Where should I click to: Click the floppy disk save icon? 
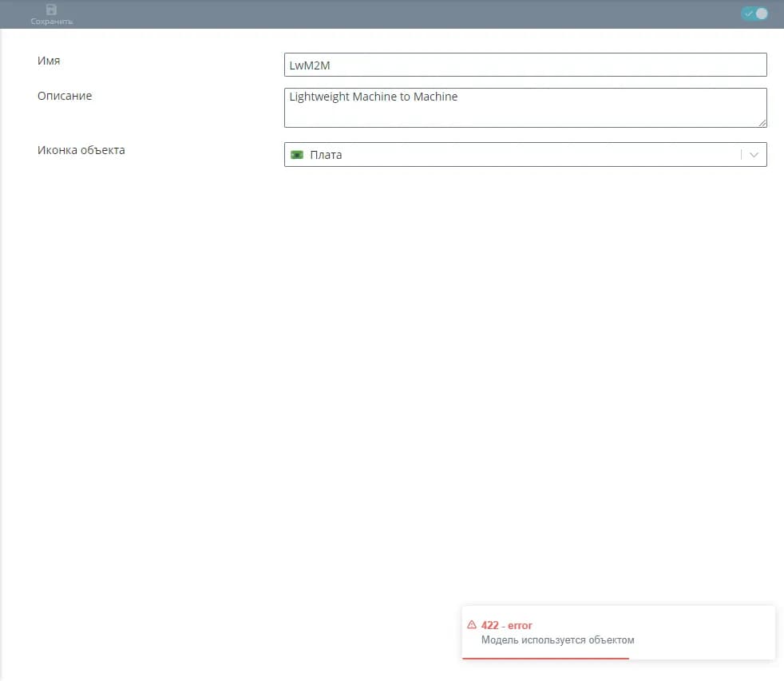52,10
